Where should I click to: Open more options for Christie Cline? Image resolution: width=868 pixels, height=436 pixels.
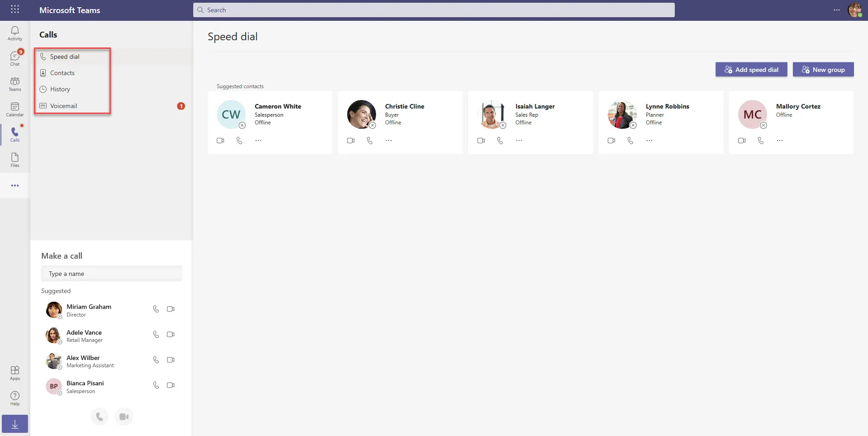click(x=389, y=141)
